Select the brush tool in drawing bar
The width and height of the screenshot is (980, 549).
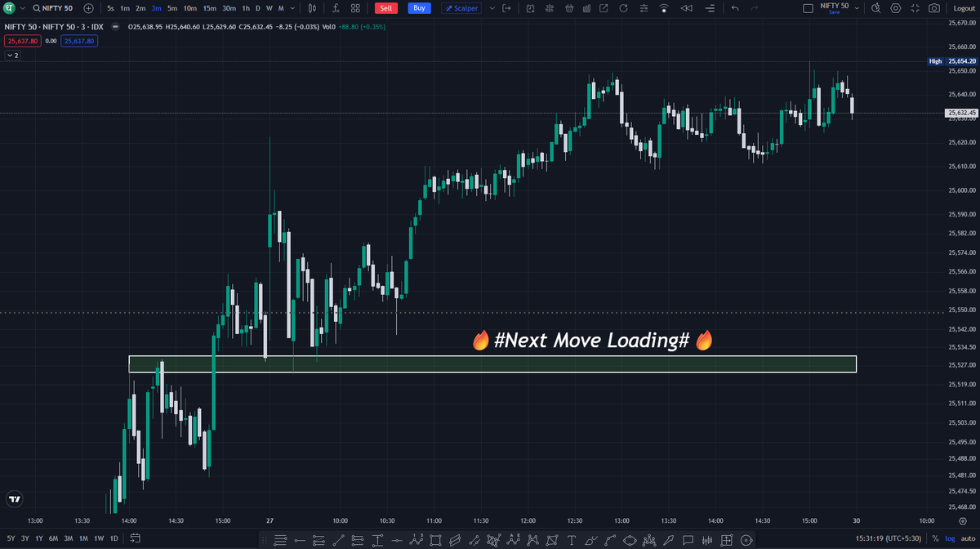pyautogui.click(x=591, y=540)
